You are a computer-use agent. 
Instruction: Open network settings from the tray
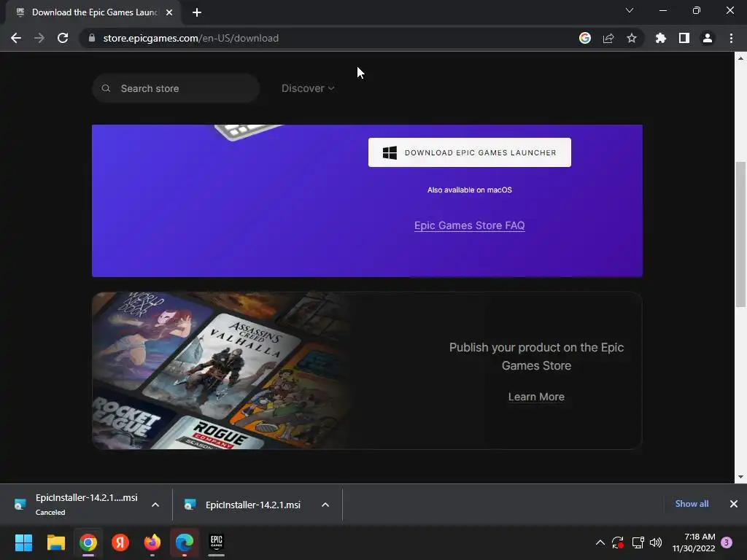tap(638, 542)
